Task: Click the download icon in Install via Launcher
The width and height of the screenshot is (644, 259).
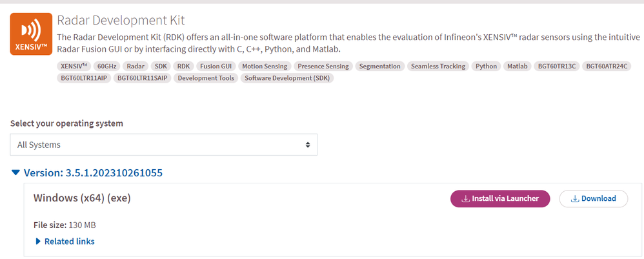Action: pos(465,199)
